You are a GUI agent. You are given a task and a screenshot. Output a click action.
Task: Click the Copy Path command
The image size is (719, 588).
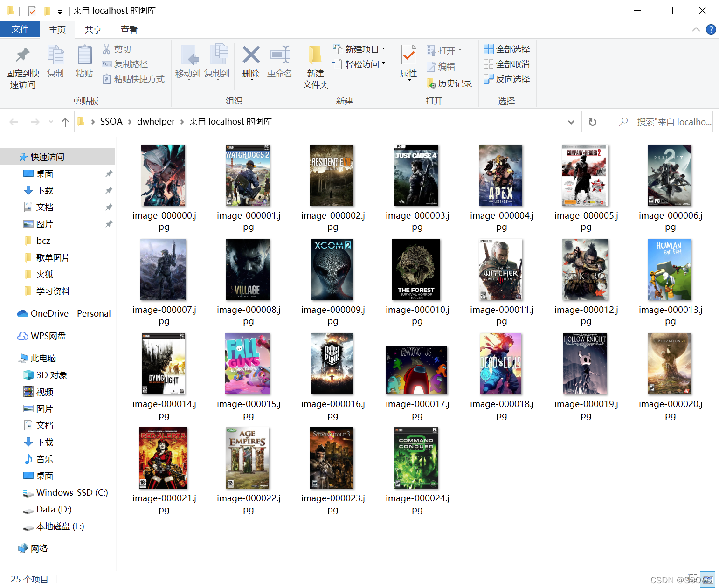click(125, 64)
